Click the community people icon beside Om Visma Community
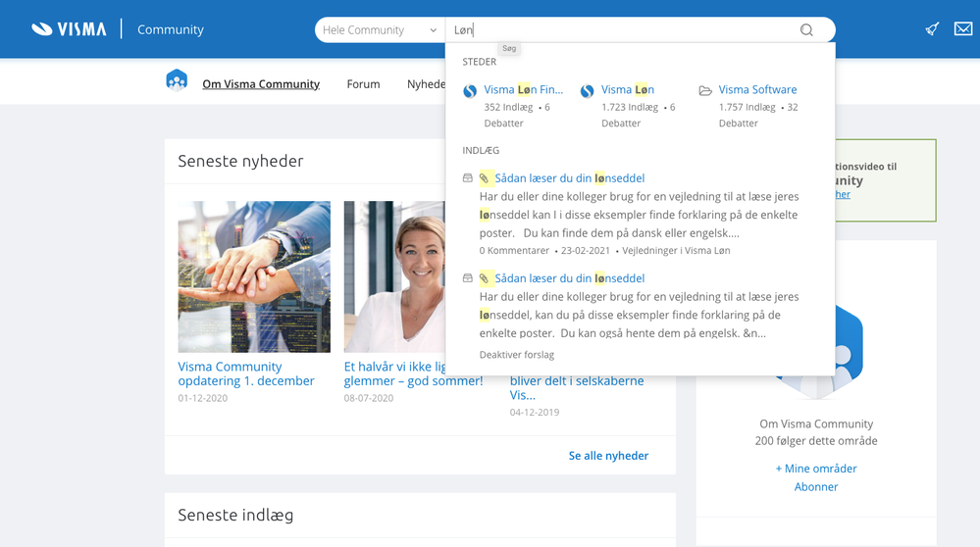 point(177,81)
